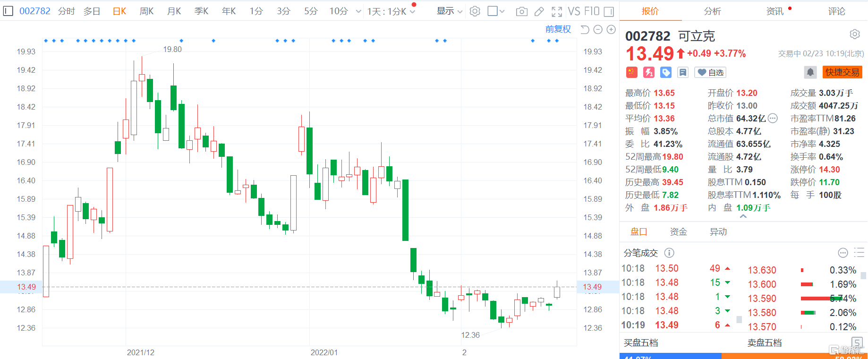
Task: Select the pencil drawing tool
Action: 539,11
